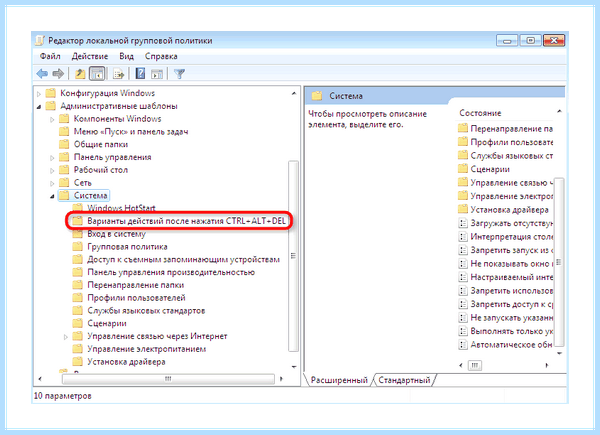Select Службы языковых стандартов in tree

(139, 310)
